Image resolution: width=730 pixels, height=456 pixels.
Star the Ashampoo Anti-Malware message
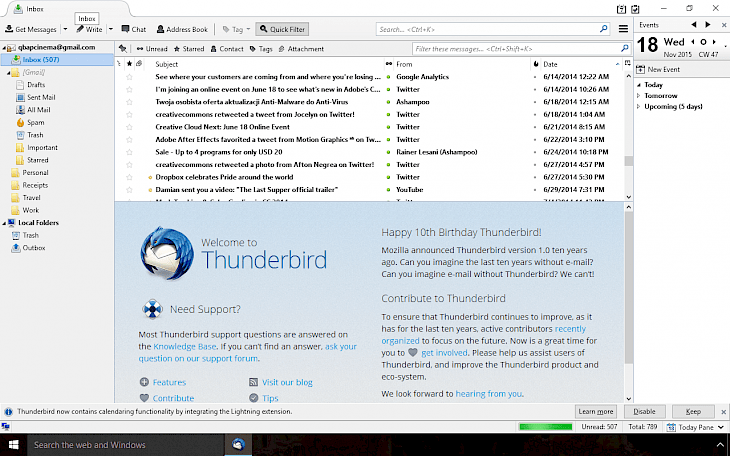[x=129, y=102]
